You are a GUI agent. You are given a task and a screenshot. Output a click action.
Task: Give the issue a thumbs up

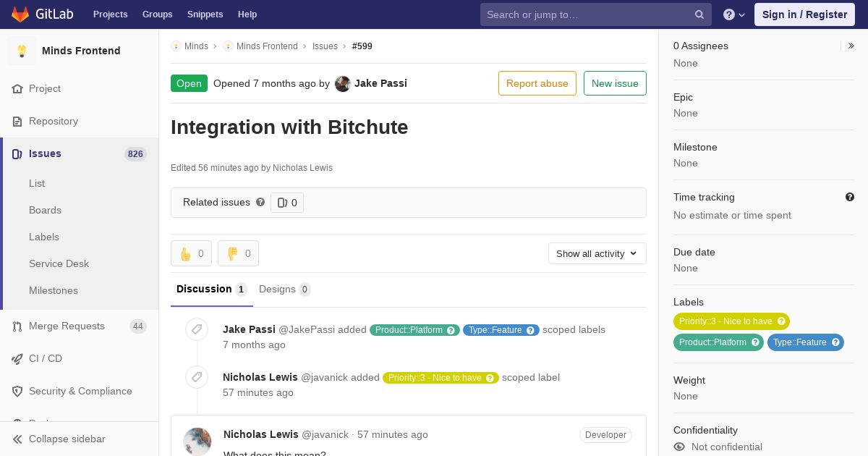click(x=191, y=253)
